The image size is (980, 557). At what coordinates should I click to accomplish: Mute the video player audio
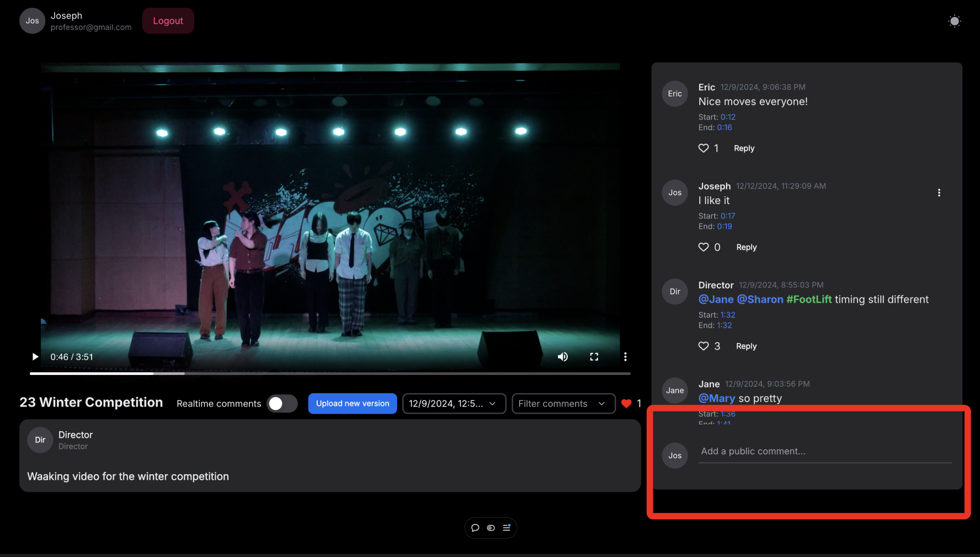[x=563, y=357]
